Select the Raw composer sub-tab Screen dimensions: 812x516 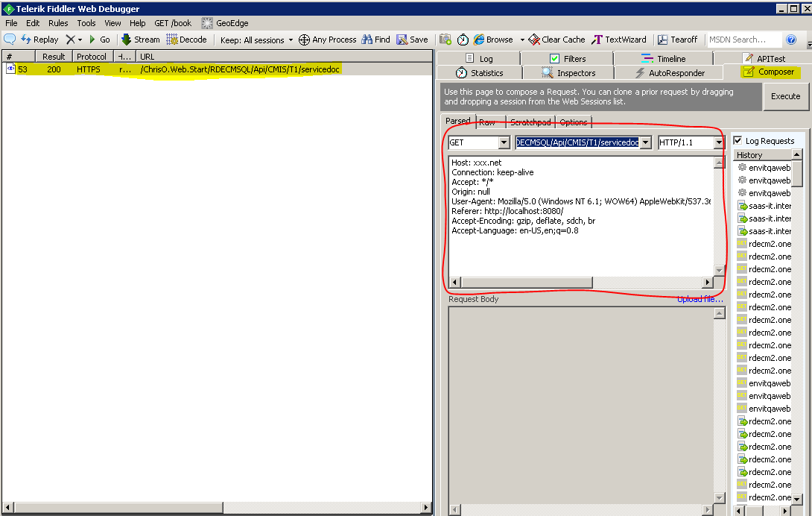487,122
